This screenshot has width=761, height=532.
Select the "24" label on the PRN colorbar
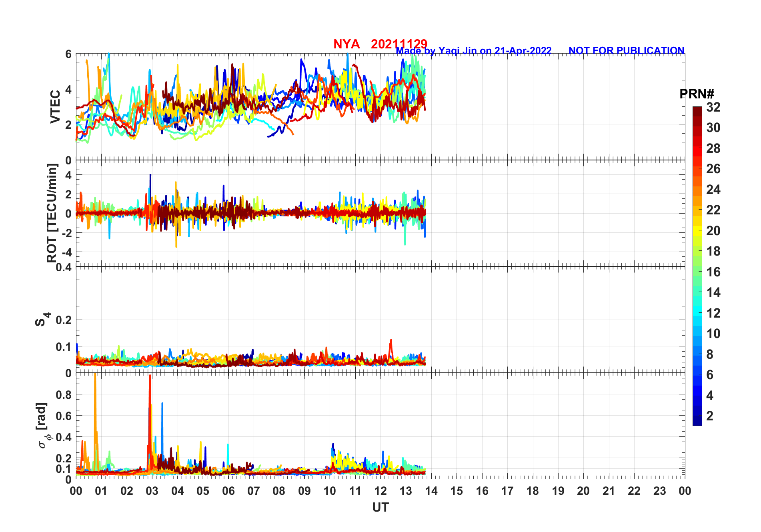(713, 190)
